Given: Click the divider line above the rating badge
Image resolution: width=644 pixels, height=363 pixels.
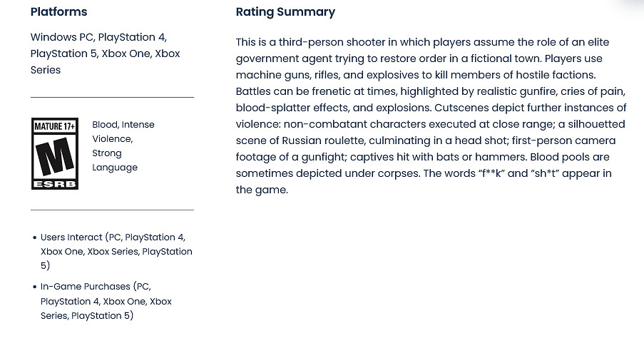Looking at the screenshot, I should (x=112, y=97).
